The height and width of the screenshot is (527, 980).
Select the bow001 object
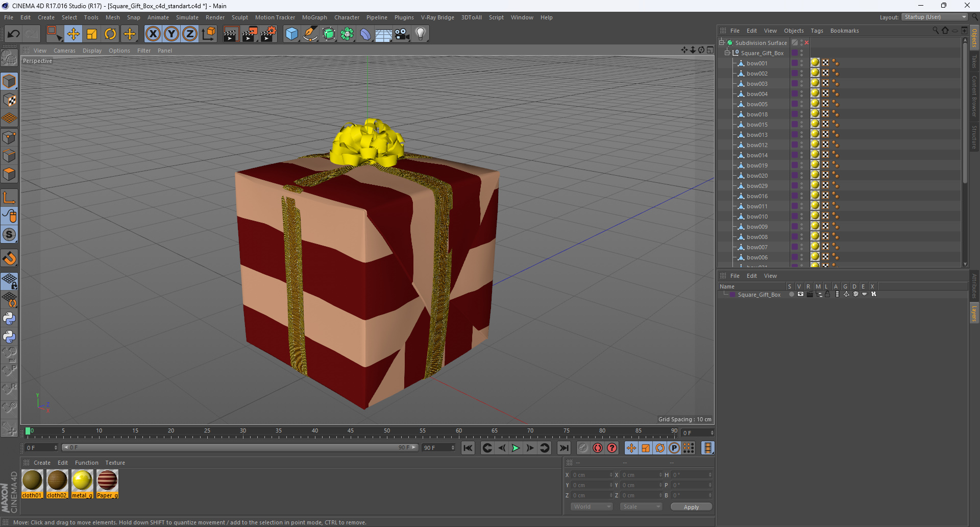756,63
